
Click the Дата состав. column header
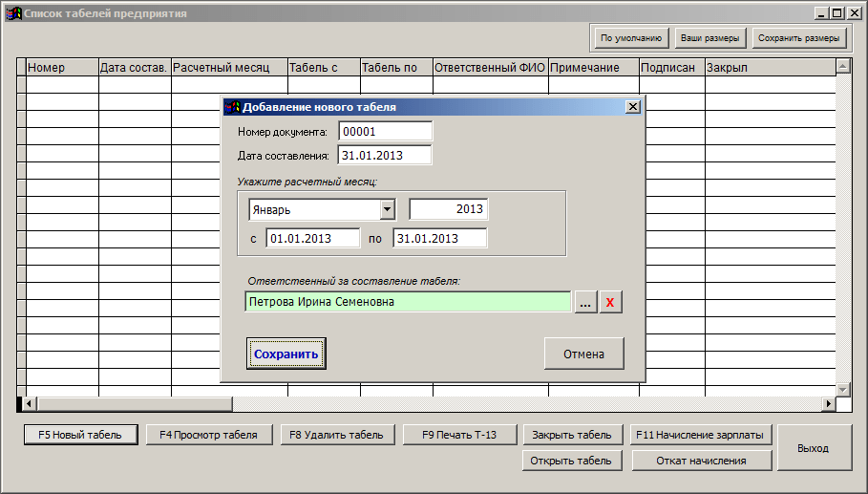tap(135, 68)
